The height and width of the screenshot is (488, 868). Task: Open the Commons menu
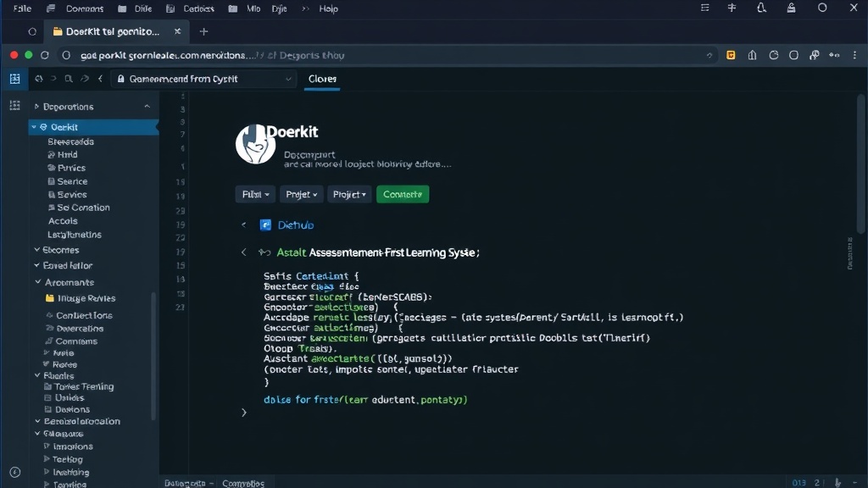84,8
